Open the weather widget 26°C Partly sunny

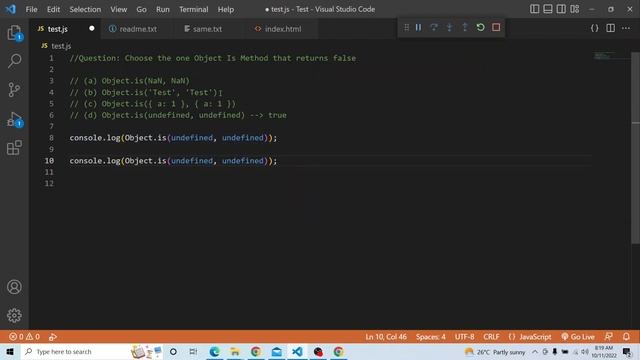coord(495,351)
